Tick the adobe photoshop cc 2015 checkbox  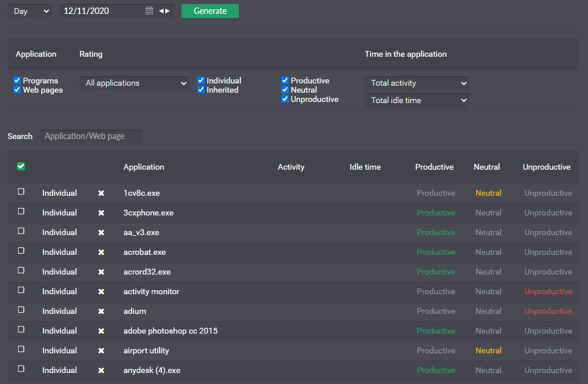[x=21, y=330]
